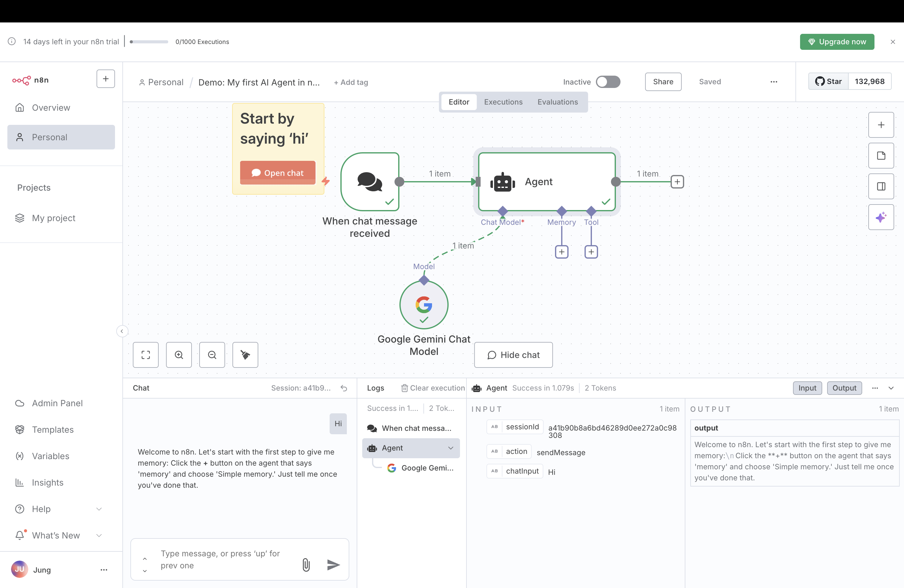Image resolution: width=904 pixels, height=588 pixels.
Task: Select the chat message trigger node
Action: [370, 181]
